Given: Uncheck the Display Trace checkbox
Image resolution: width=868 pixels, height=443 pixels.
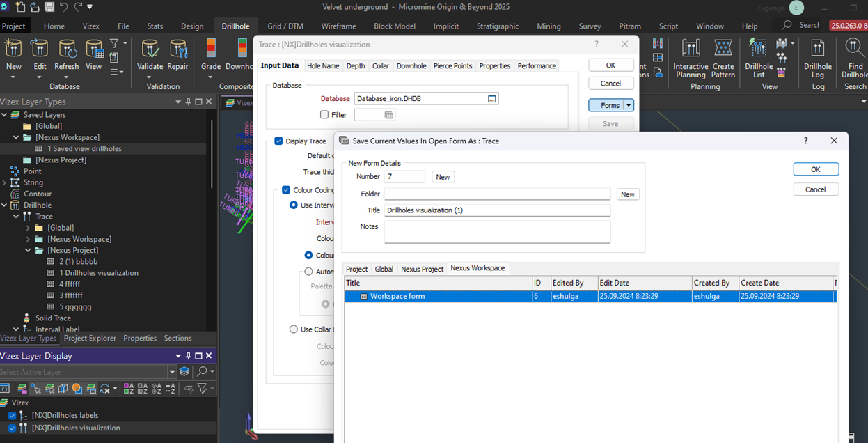Looking at the screenshot, I should 279,141.
